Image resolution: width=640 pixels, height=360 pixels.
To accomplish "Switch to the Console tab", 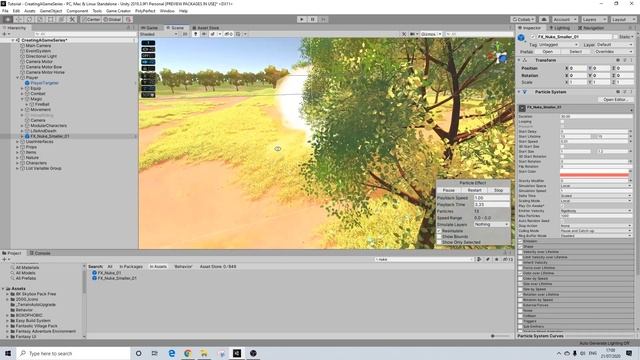I will (x=40, y=253).
